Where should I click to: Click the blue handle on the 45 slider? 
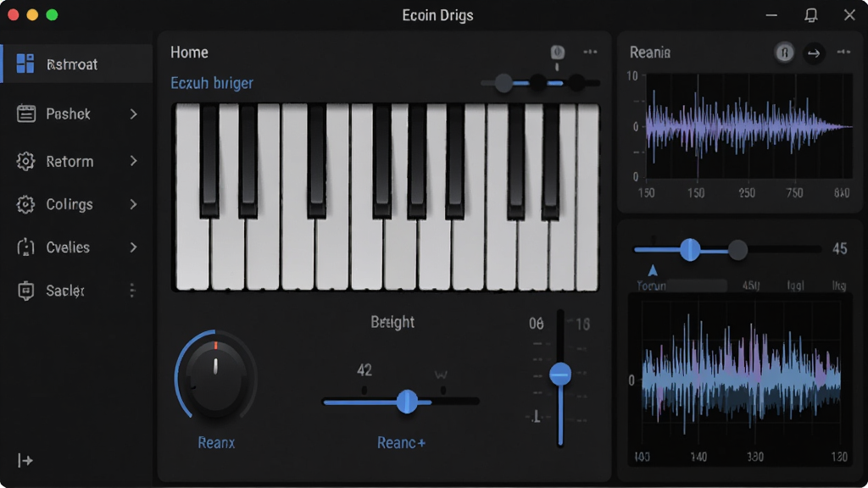690,250
